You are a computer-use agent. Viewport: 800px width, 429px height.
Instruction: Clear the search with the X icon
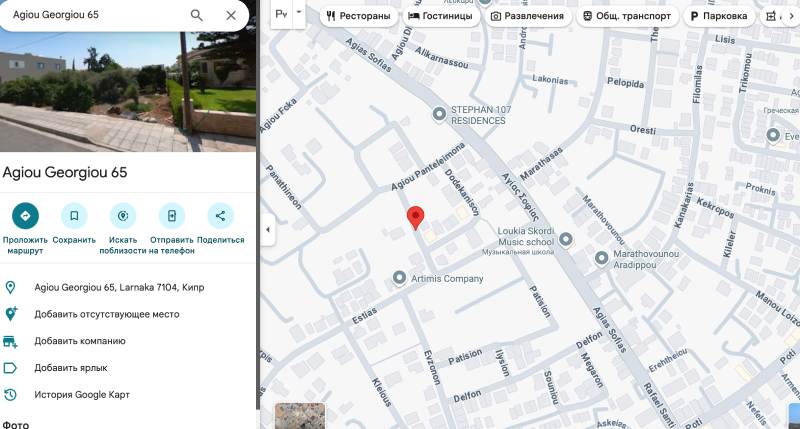[231, 15]
